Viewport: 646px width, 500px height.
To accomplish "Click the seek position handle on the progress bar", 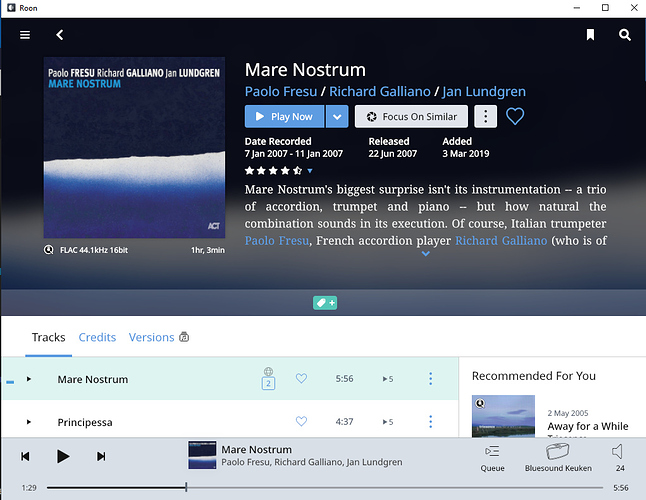I will [186, 488].
